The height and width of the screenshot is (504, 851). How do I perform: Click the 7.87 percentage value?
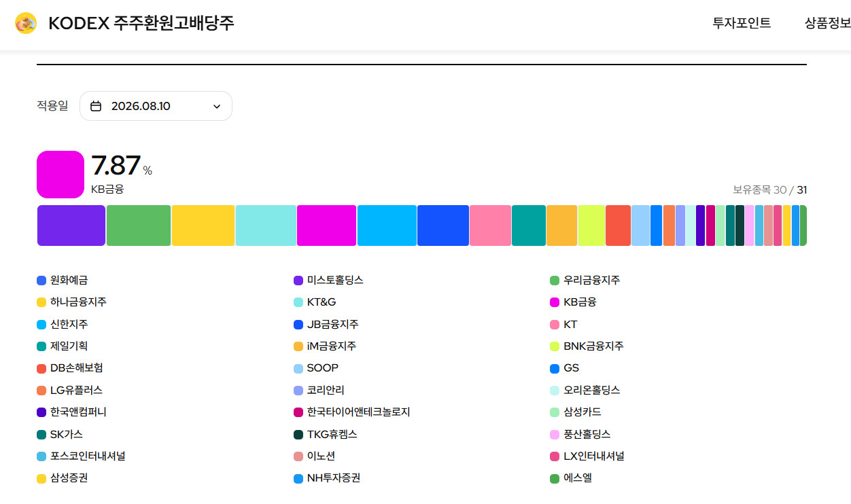(116, 166)
